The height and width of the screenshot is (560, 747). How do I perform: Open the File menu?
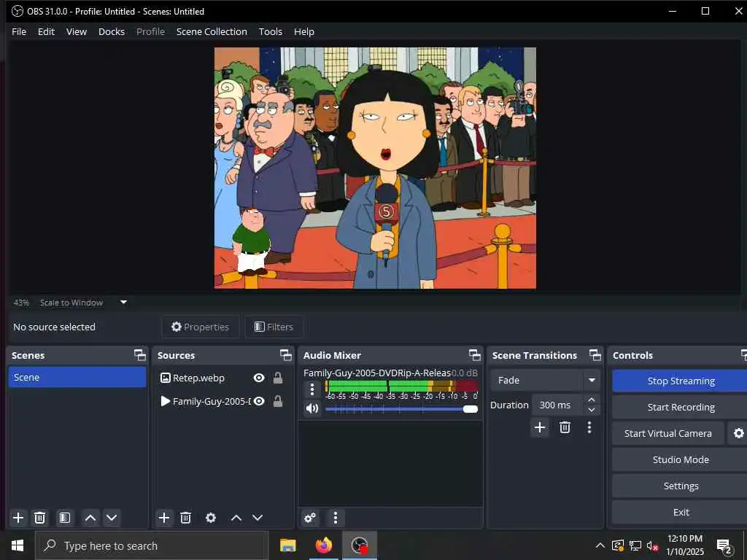tap(19, 31)
